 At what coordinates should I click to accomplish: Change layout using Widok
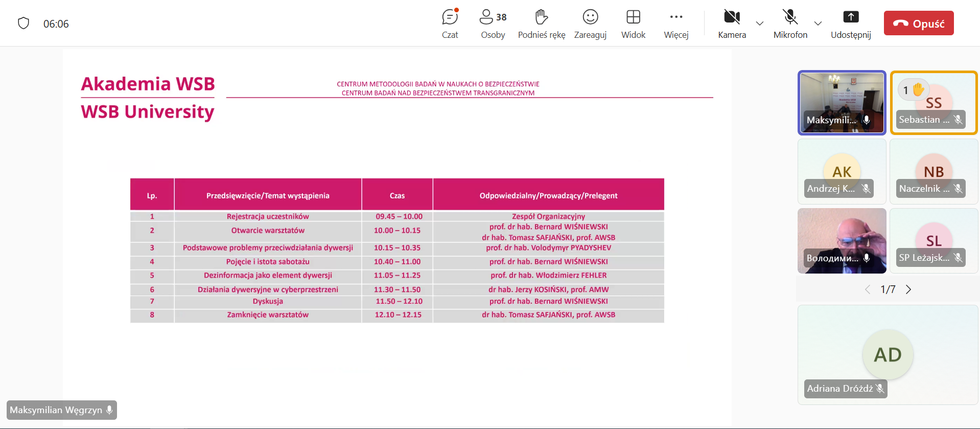pos(633,24)
